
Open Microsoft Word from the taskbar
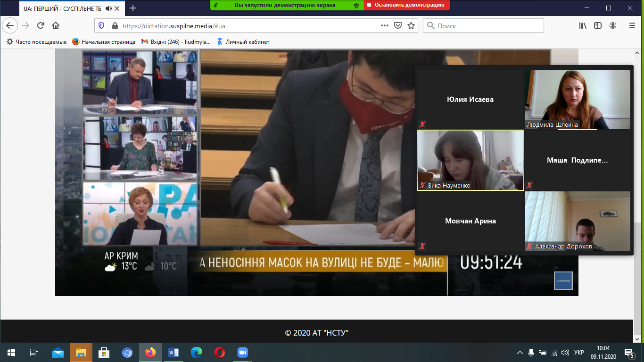pyautogui.click(x=173, y=353)
